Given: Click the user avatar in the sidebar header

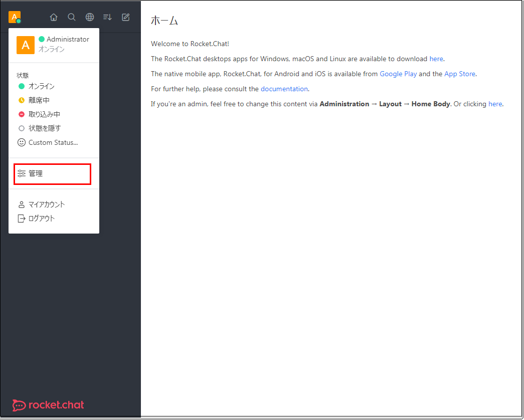Looking at the screenshot, I should (x=15, y=17).
